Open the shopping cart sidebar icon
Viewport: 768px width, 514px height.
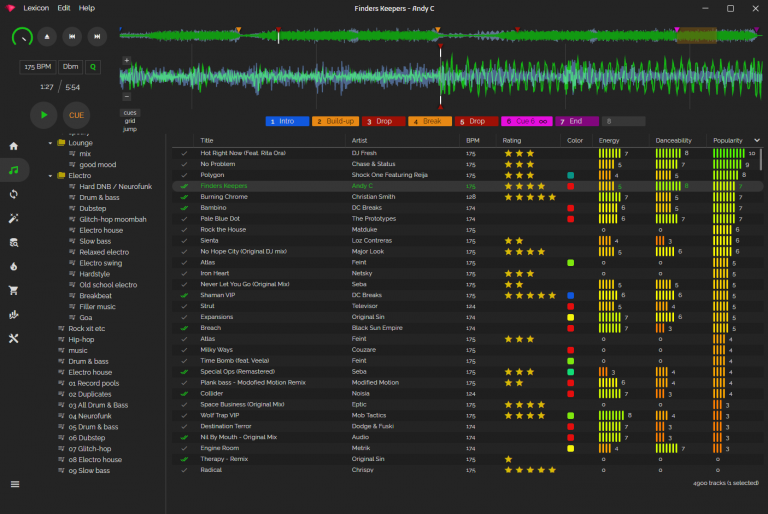(14, 290)
